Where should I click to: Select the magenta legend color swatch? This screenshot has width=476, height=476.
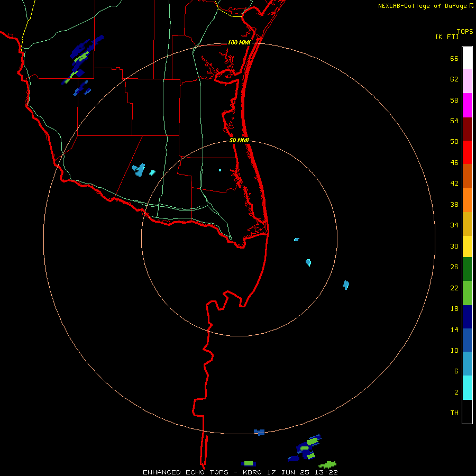tap(467, 105)
